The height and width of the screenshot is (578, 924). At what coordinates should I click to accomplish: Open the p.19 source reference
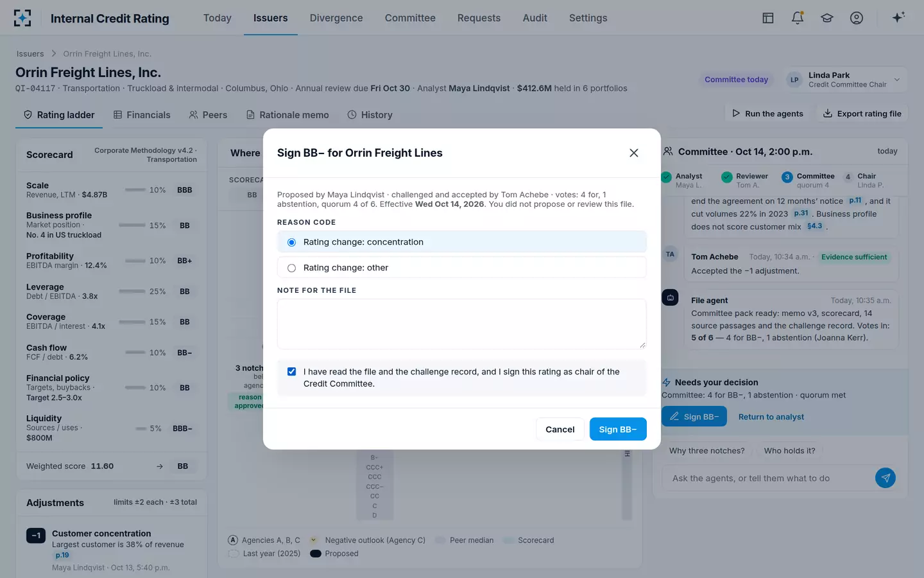pos(62,556)
